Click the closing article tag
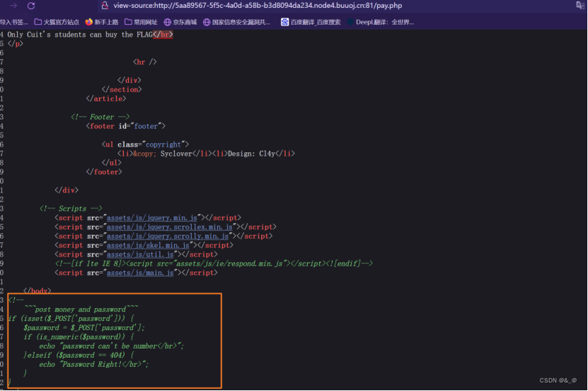The width and height of the screenshot is (588, 391). (x=106, y=98)
